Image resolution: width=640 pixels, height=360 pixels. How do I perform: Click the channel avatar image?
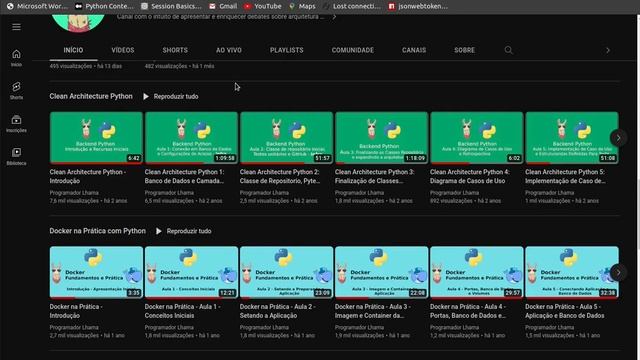coord(78,22)
